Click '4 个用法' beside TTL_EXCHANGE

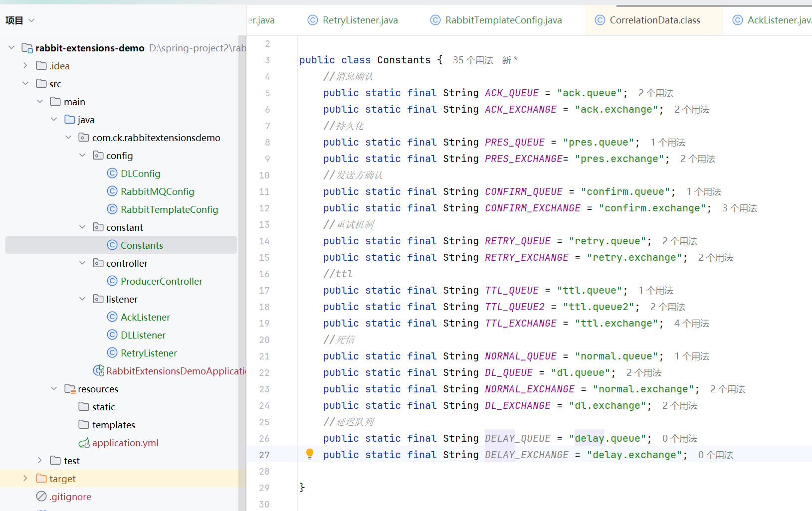(692, 323)
